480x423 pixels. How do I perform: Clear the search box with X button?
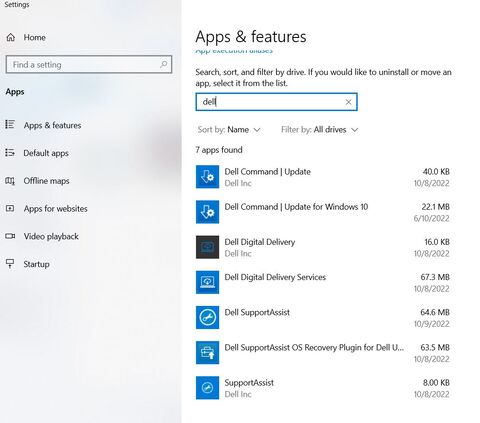(348, 102)
